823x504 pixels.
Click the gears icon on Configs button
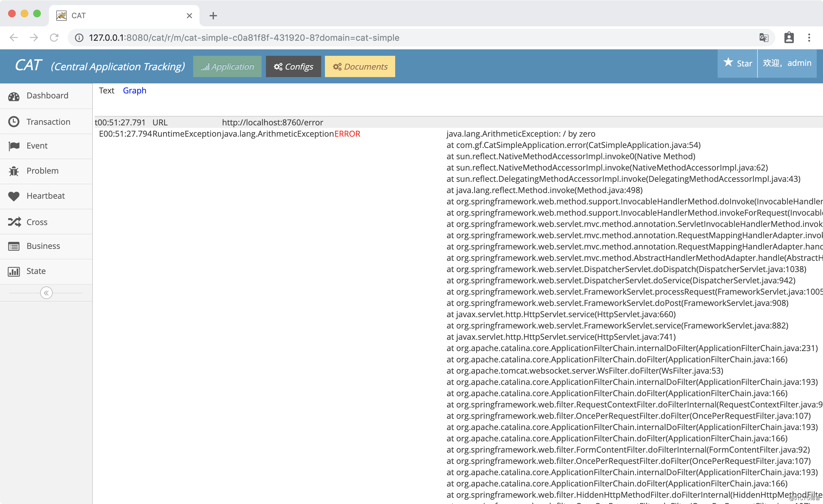click(x=278, y=67)
